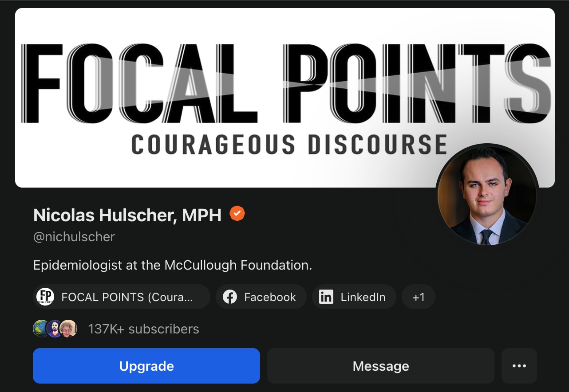View the 137K+ subscribers list
Viewport: 569px width, 392px height.
coord(143,329)
